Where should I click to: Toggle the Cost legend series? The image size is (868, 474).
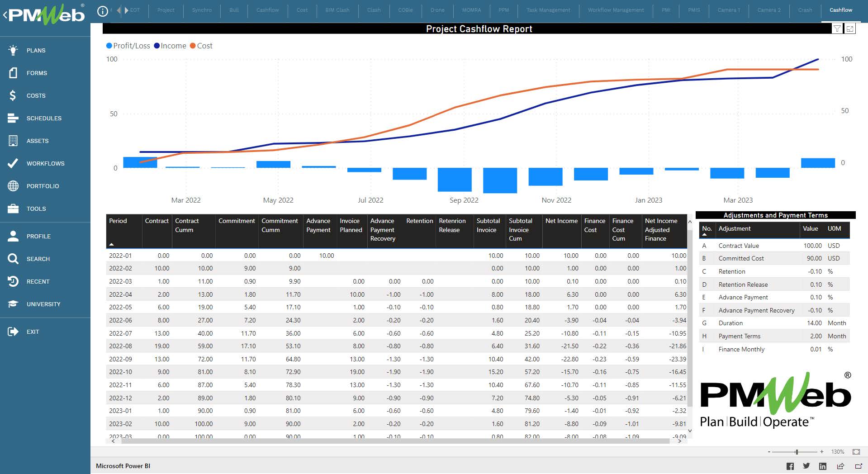pos(201,46)
